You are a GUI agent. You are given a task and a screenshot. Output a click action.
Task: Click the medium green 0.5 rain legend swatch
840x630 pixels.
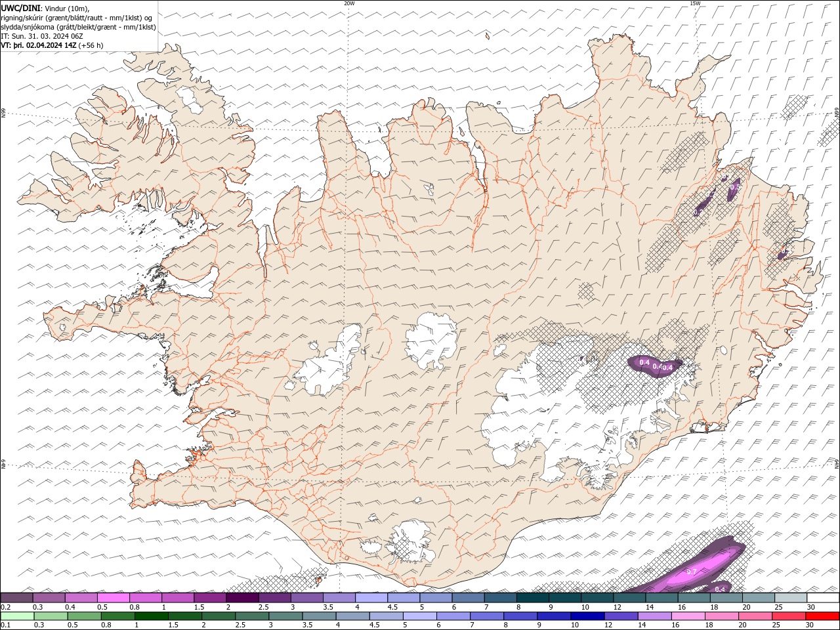coord(84,616)
